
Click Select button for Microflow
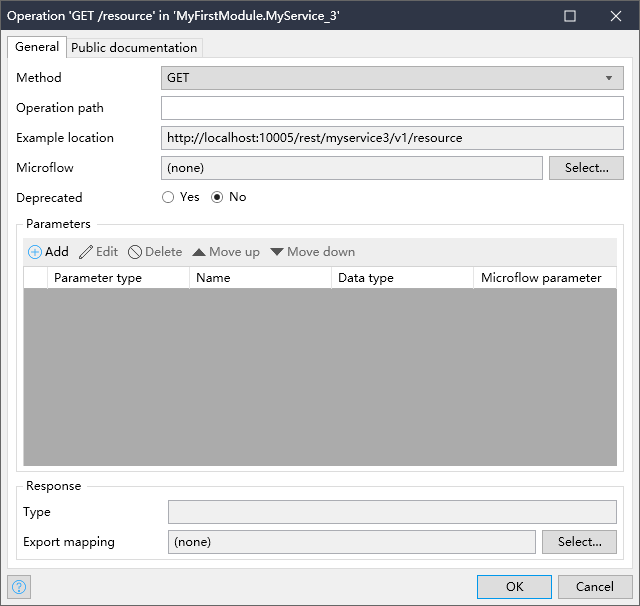pos(586,168)
